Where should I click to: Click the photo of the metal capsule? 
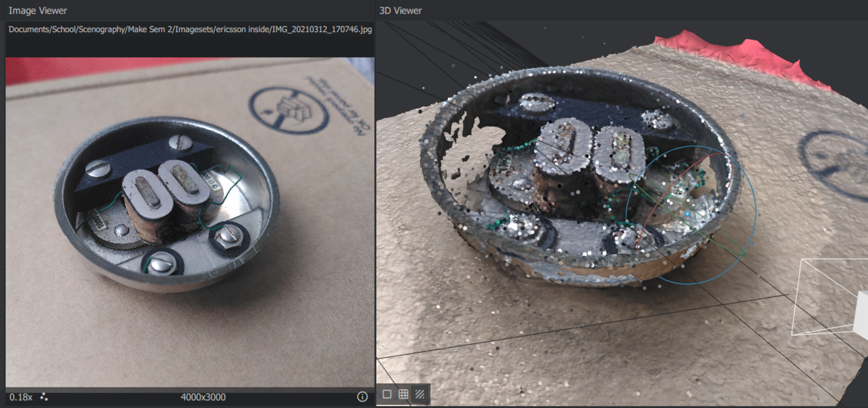click(x=167, y=206)
